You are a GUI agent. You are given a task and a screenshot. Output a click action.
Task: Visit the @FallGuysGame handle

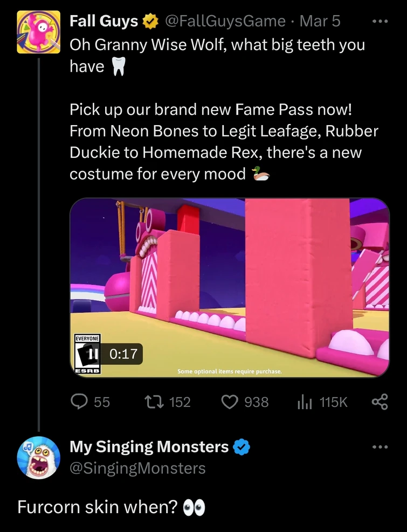coord(225,22)
